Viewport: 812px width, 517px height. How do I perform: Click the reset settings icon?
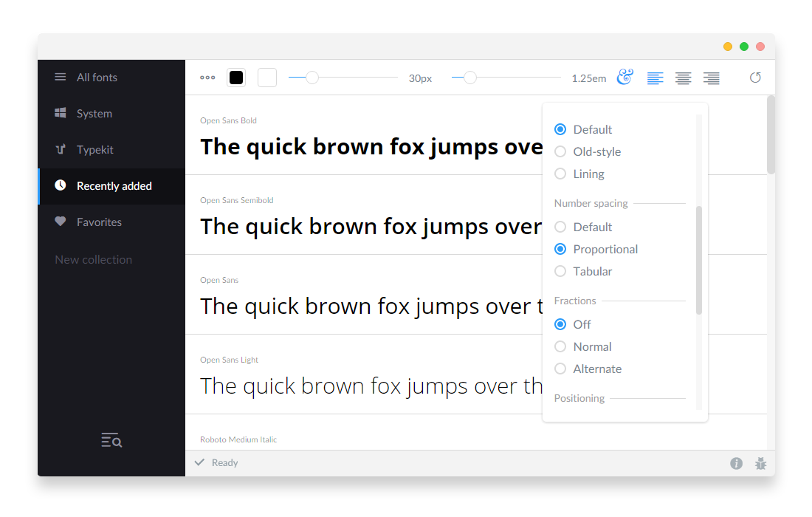pyautogui.click(x=756, y=78)
